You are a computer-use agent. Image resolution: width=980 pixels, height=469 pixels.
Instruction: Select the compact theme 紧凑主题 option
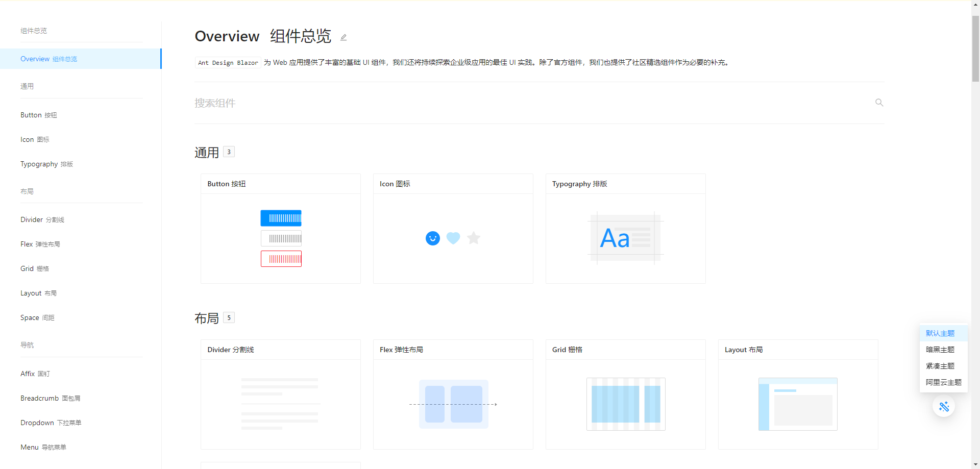click(x=940, y=366)
